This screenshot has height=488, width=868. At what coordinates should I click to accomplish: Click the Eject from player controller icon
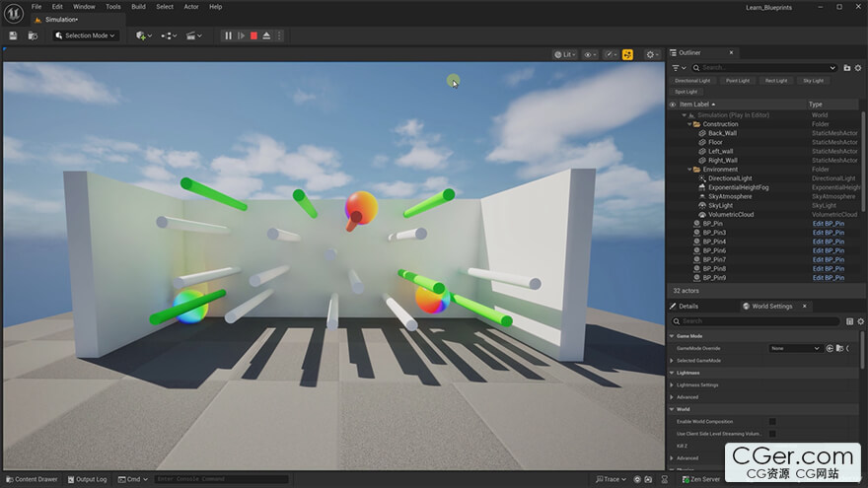[x=266, y=35]
